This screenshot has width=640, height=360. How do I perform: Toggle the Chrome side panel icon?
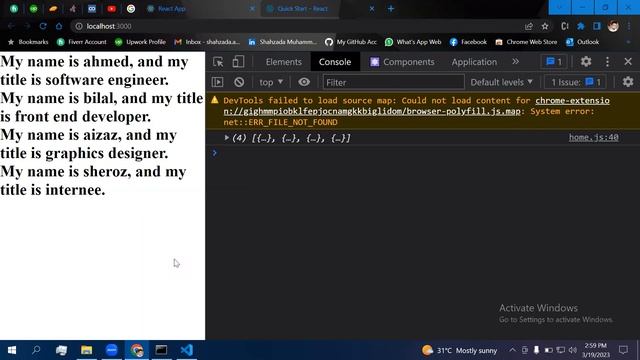pyautogui.click(x=597, y=26)
